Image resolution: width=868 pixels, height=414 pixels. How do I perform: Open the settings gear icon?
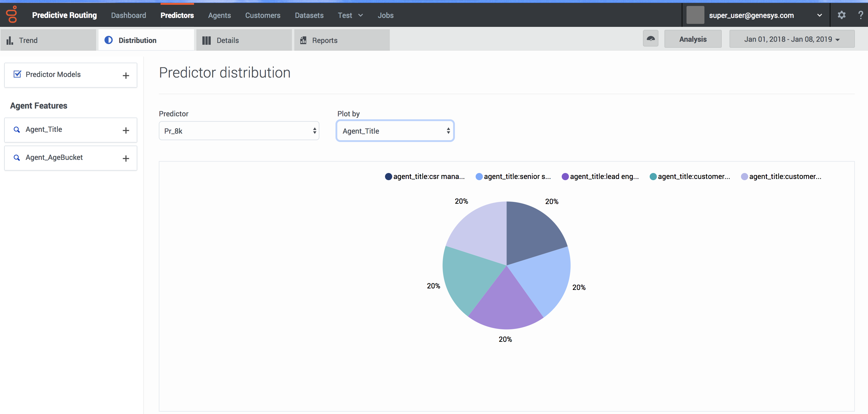click(x=841, y=15)
